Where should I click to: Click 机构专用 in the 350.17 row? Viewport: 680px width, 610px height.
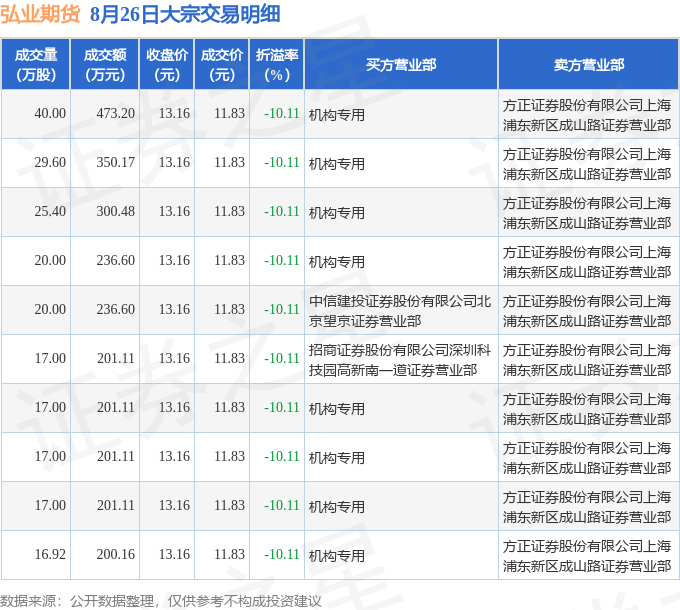pos(337,164)
